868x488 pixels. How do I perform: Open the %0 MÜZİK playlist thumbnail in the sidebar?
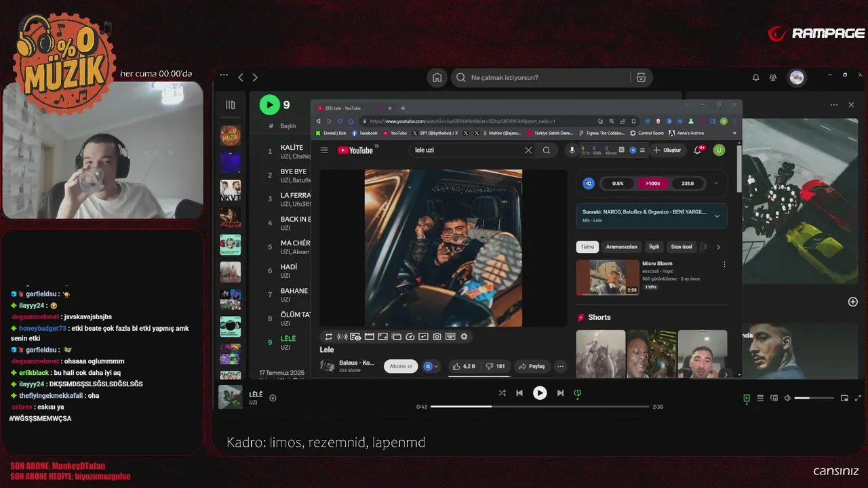click(x=231, y=135)
